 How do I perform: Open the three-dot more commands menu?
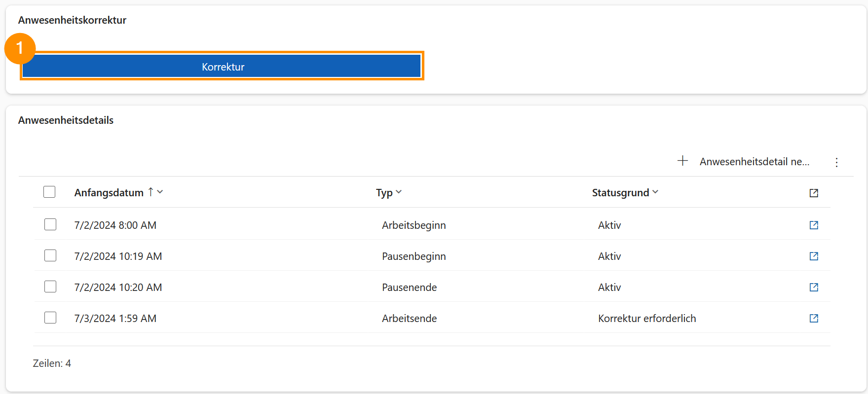tap(836, 162)
